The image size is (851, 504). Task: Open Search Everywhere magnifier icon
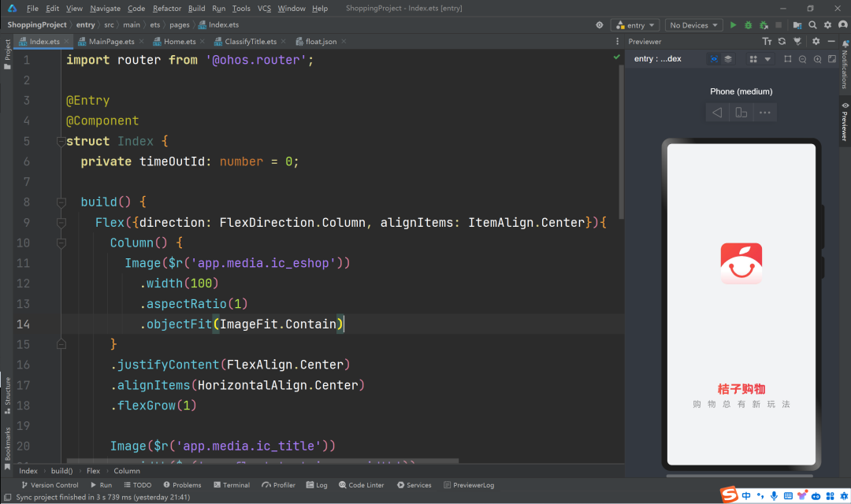click(812, 25)
